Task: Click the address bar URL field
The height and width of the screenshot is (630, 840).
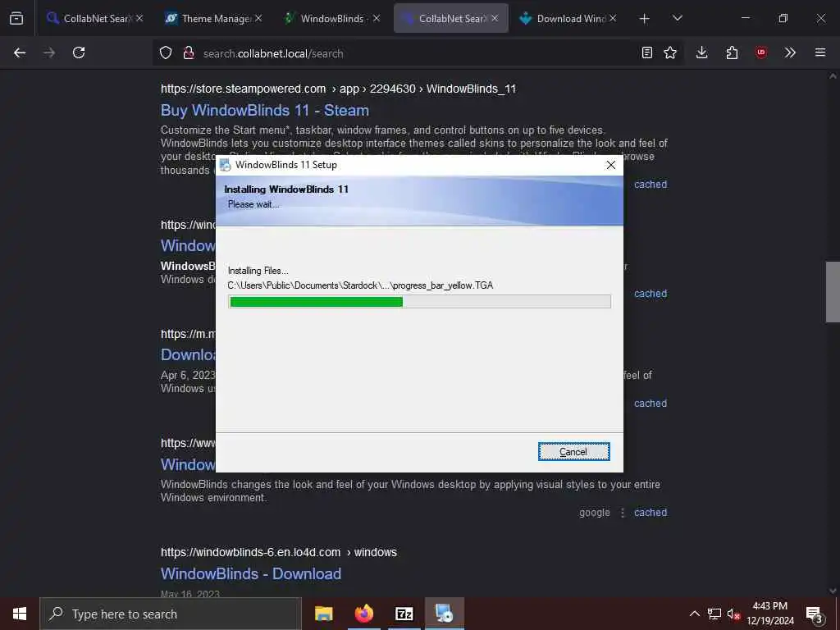Action: 418,53
